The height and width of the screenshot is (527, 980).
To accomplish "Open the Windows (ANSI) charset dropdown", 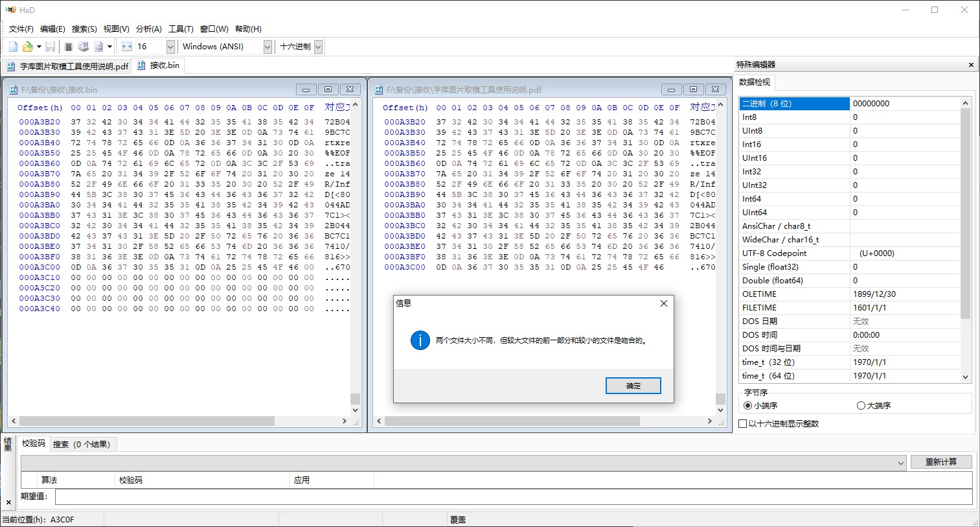I will pos(268,47).
